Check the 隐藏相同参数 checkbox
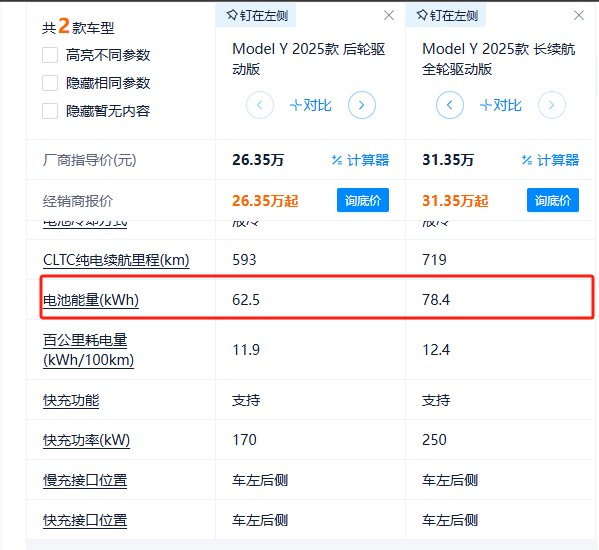The width and height of the screenshot is (599, 550). pyautogui.click(x=50, y=83)
